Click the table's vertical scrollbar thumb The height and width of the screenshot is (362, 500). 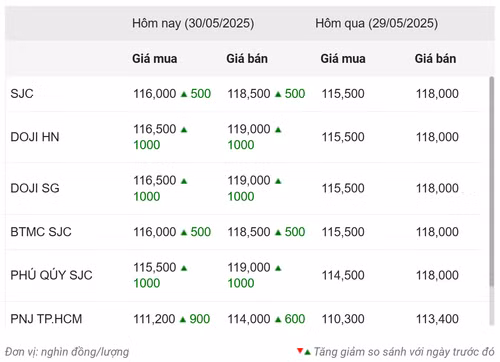492,181
